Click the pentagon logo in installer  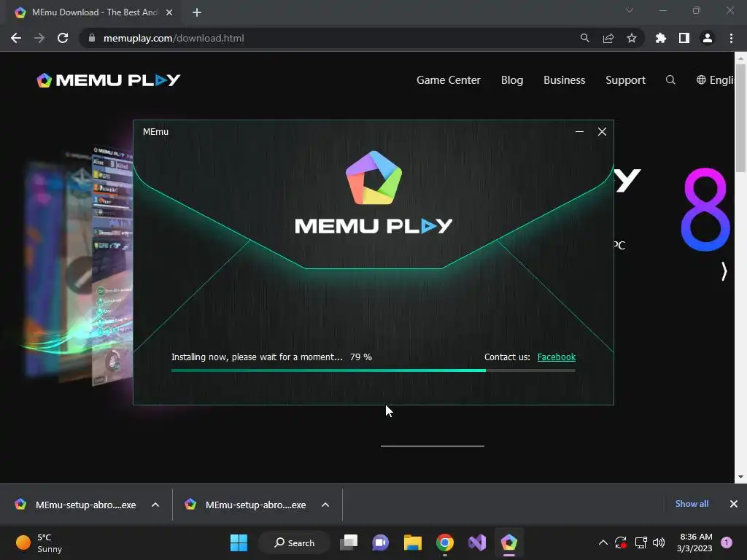374,178
